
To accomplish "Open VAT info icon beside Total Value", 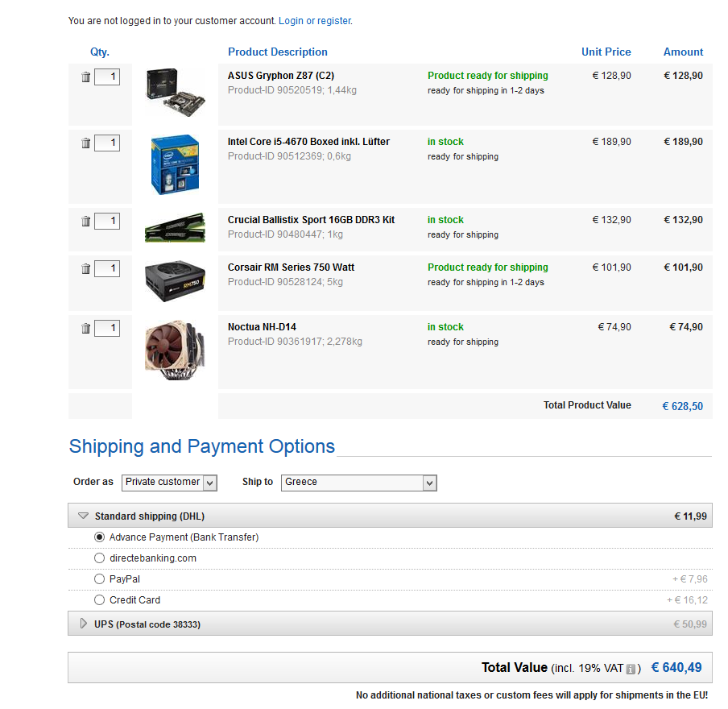I will click(631, 669).
